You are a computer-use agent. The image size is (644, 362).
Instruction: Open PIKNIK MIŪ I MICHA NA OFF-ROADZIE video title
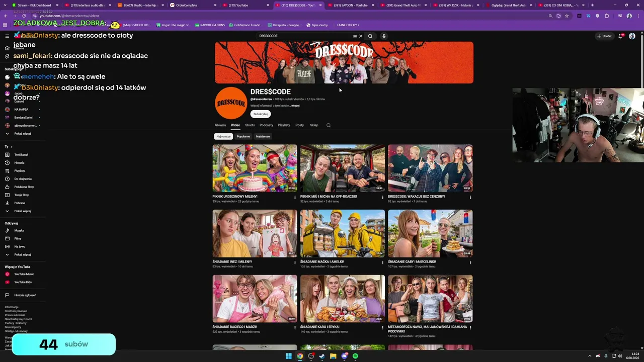click(329, 197)
